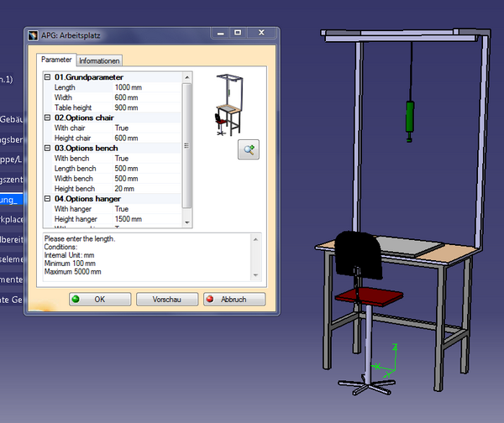The image size is (504, 423).
Task: Toggle the With bench True value
Action: click(122, 158)
